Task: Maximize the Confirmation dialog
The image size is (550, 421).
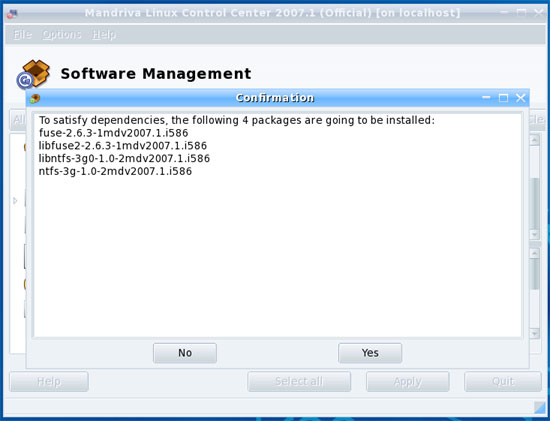Action: (503, 98)
